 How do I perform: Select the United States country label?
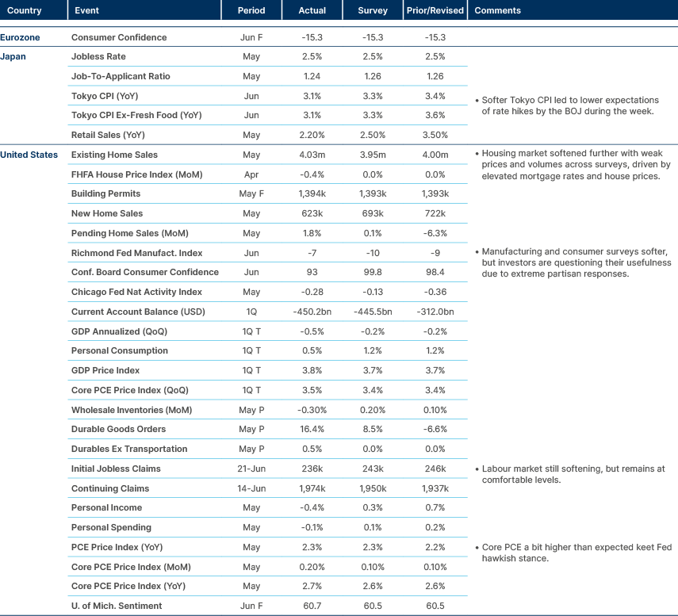pos(29,155)
